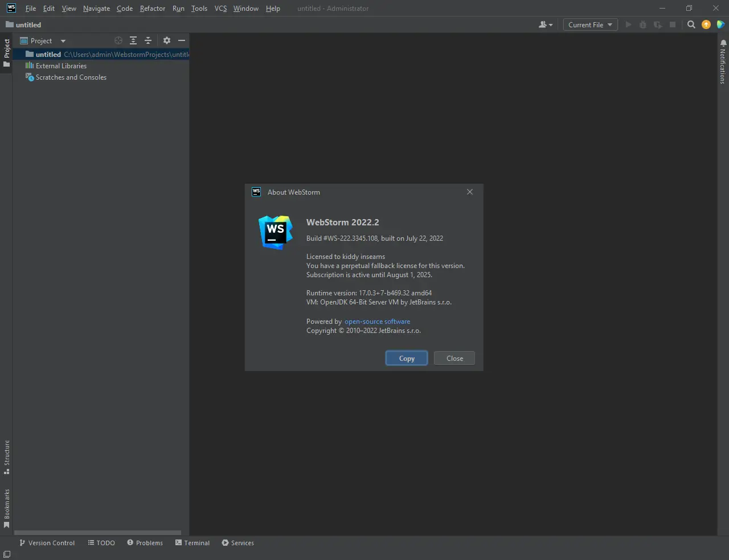Click the Stop square icon in the toolbar
The height and width of the screenshot is (560, 729).
click(673, 24)
